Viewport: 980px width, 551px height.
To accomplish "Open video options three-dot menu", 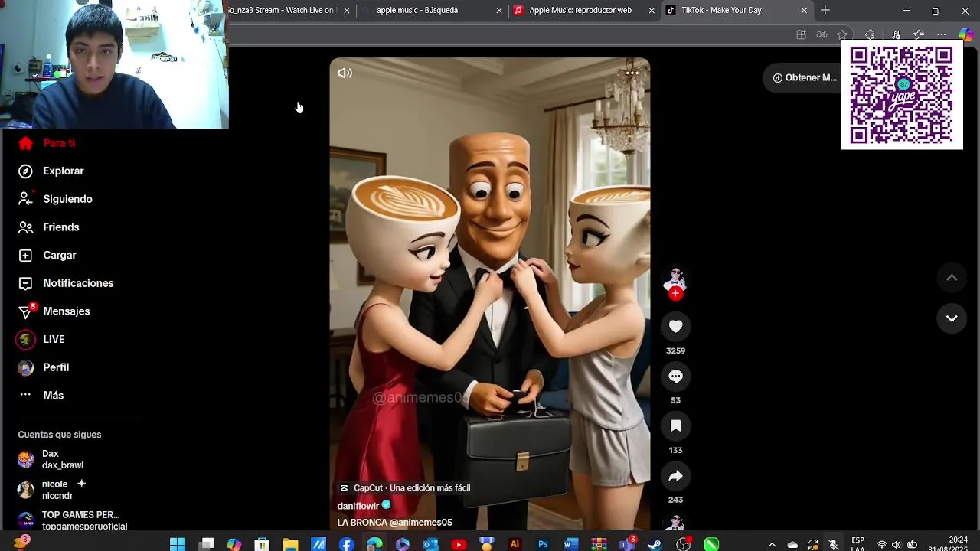I will coord(632,73).
